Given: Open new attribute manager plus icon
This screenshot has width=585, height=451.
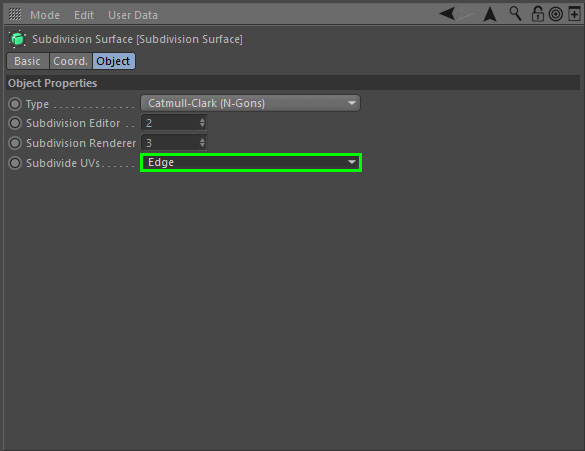Looking at the screenshot, I should [574, 14].
